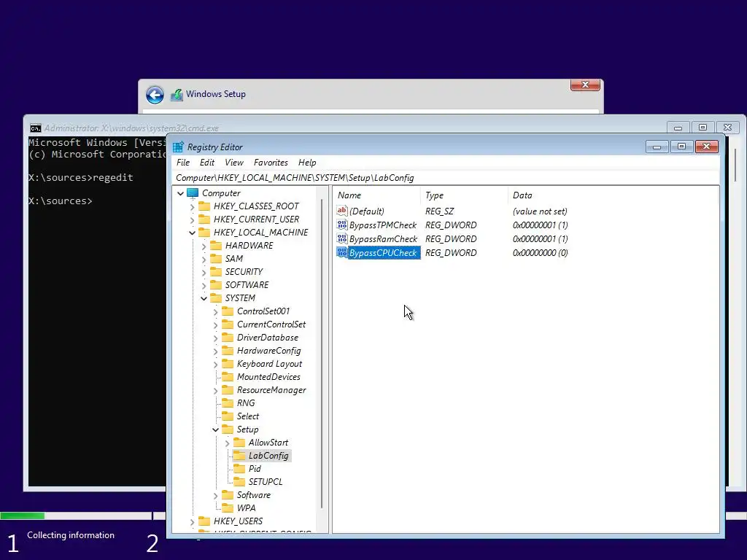Select the BypassRamCheck DWORD value icon

(341, 238)
